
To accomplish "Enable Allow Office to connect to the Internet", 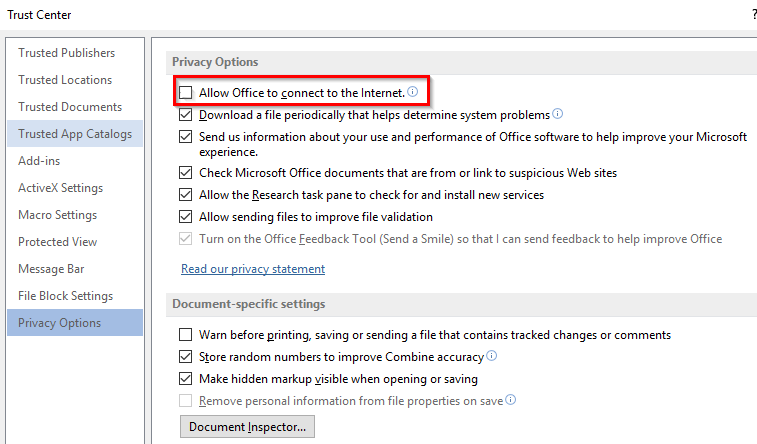I will pos(185,93).
